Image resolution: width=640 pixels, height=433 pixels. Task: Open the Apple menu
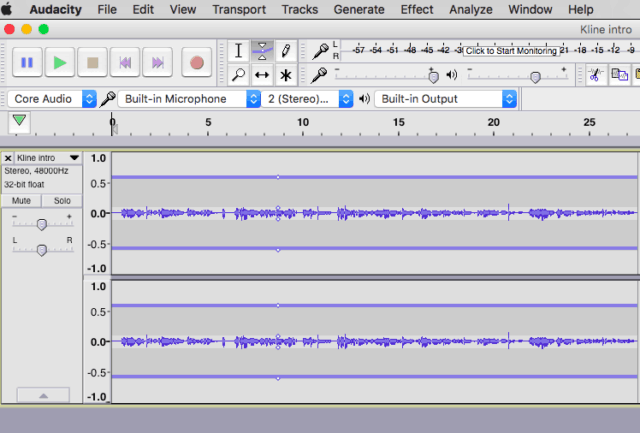coord(7,9)
